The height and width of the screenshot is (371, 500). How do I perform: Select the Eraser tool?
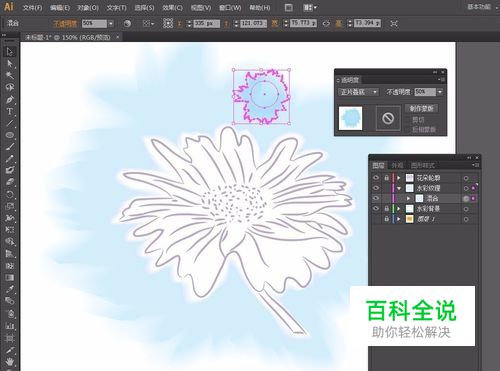click(9, 182)
